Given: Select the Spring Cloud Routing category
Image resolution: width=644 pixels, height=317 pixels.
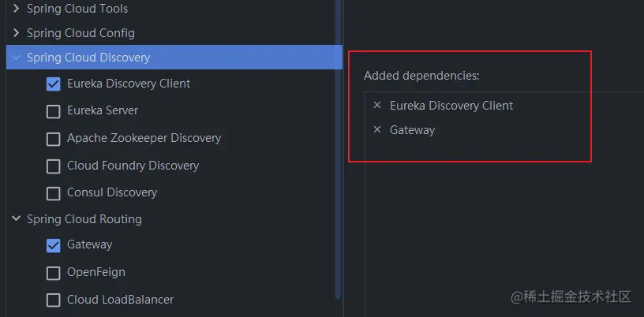Looking at the screenshot, I should click(x=84, y=219).
